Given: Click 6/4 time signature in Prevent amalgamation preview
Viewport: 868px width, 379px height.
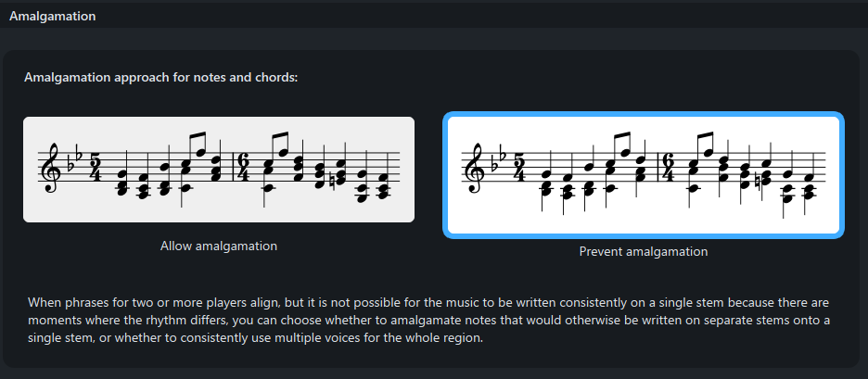Looking at the screenshot, I should [667, 167].
